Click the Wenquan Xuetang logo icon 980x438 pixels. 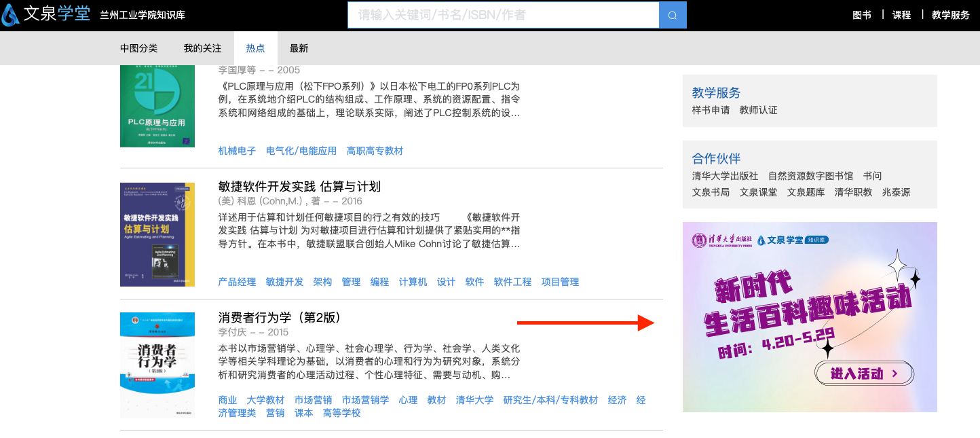tap(10, 15)
